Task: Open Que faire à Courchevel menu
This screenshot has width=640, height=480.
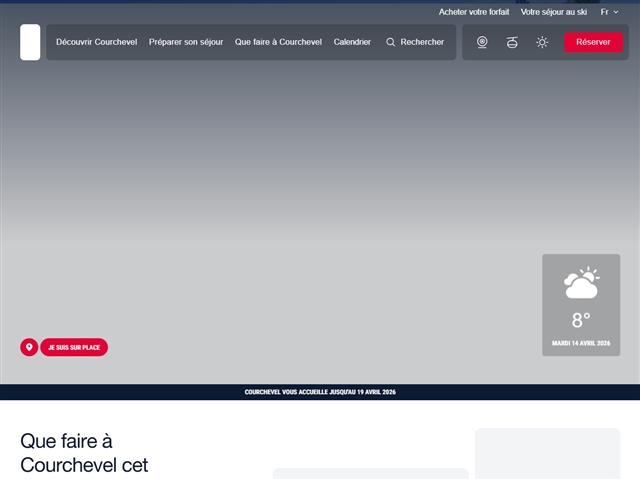Action: [279, 42]
